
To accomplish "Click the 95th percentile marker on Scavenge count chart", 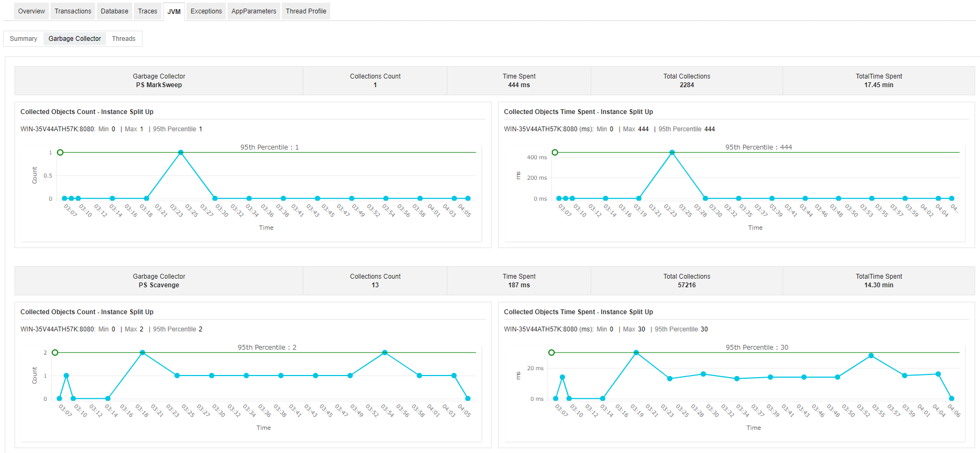I will click(55, 353).
